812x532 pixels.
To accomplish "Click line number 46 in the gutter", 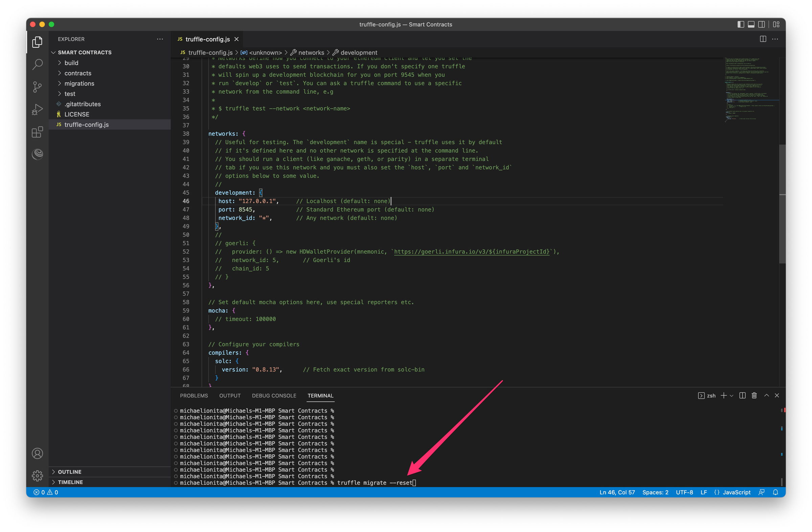I will 186,201.
